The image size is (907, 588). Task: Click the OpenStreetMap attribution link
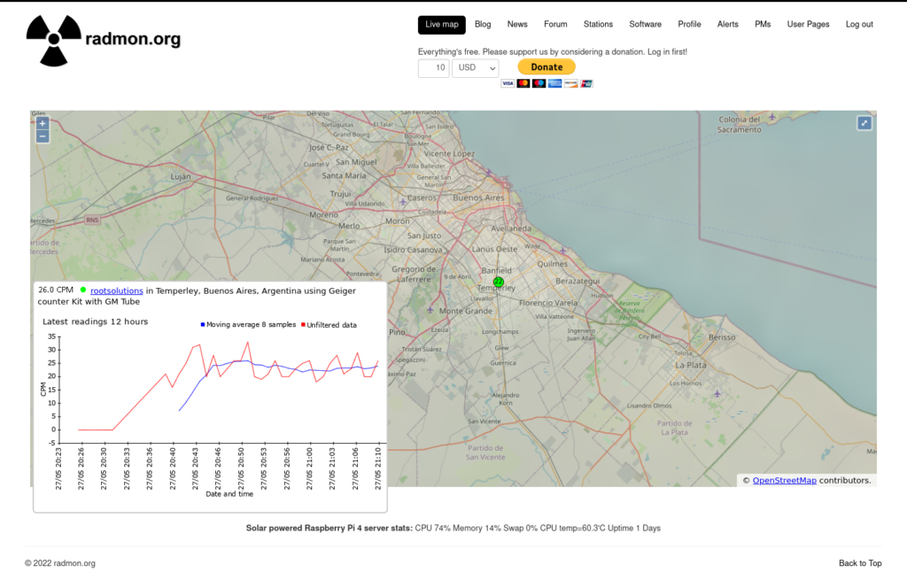coord(784,481)
